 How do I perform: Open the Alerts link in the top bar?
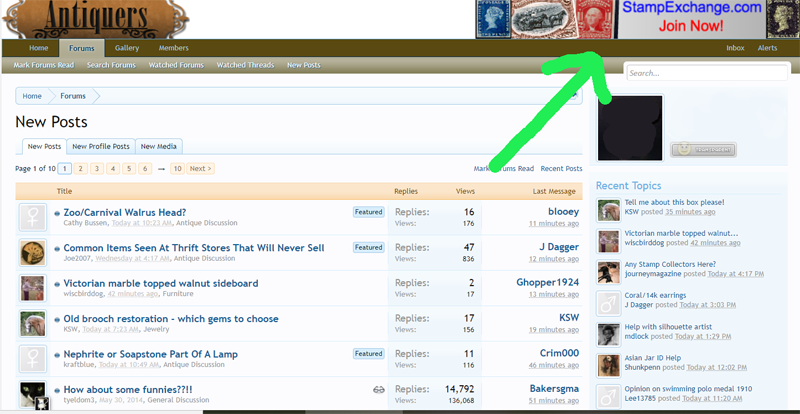tap(767, 48)
